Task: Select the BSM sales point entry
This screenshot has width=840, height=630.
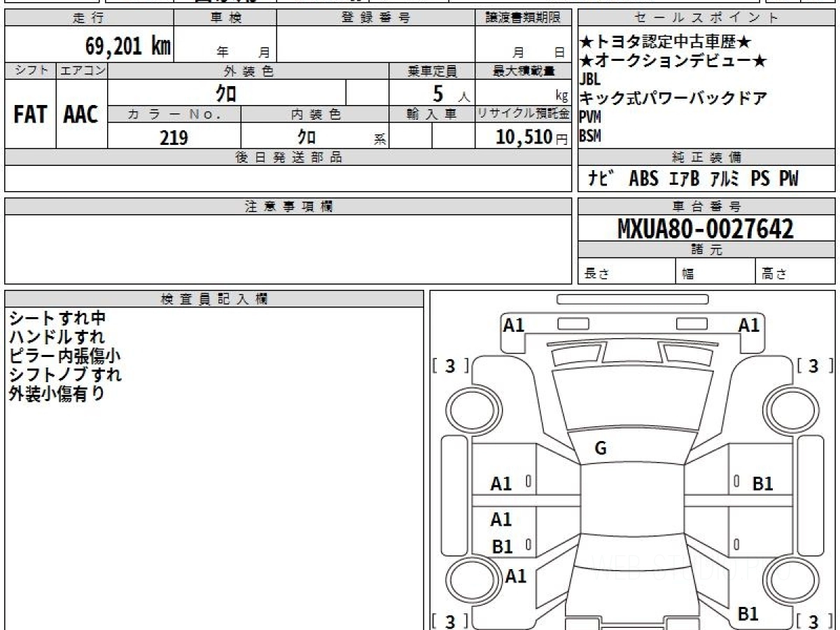Action: [591, 136]
